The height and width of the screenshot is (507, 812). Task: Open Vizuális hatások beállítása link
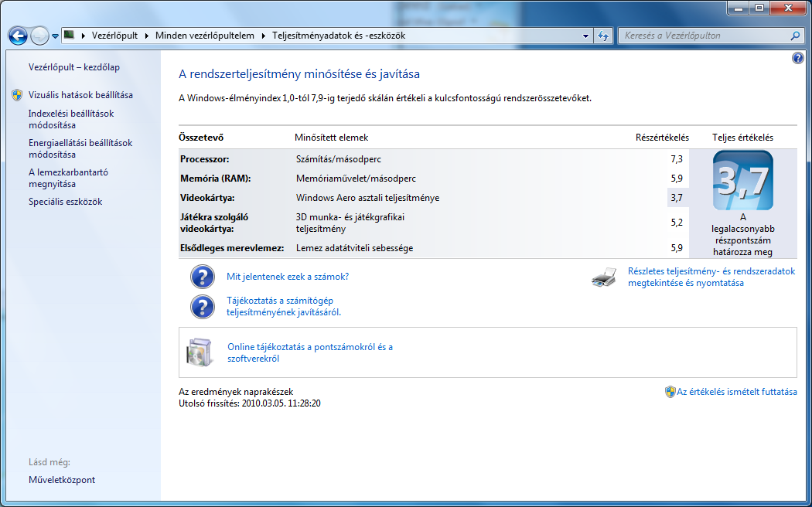click(80, 95)
